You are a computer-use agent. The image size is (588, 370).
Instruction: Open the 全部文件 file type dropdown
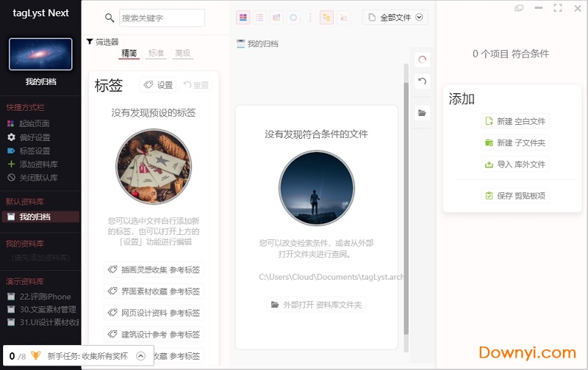(x=395, y=18)
